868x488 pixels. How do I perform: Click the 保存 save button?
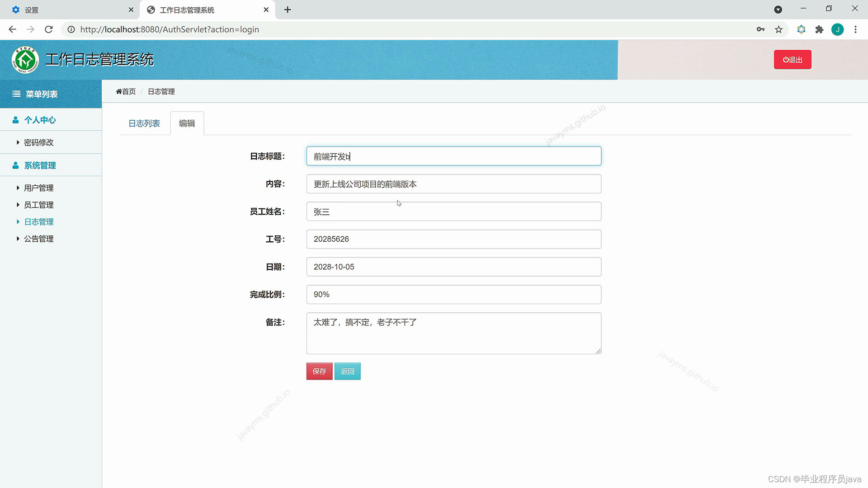point(319,371)
